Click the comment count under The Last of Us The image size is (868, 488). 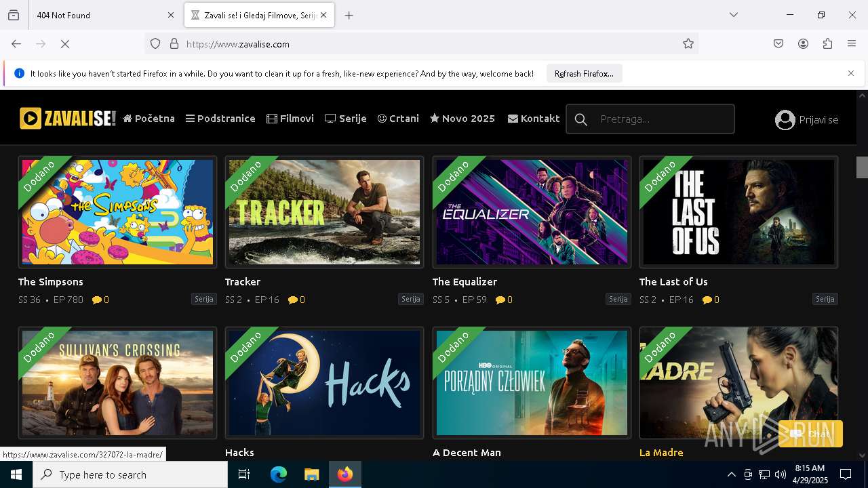711,300
